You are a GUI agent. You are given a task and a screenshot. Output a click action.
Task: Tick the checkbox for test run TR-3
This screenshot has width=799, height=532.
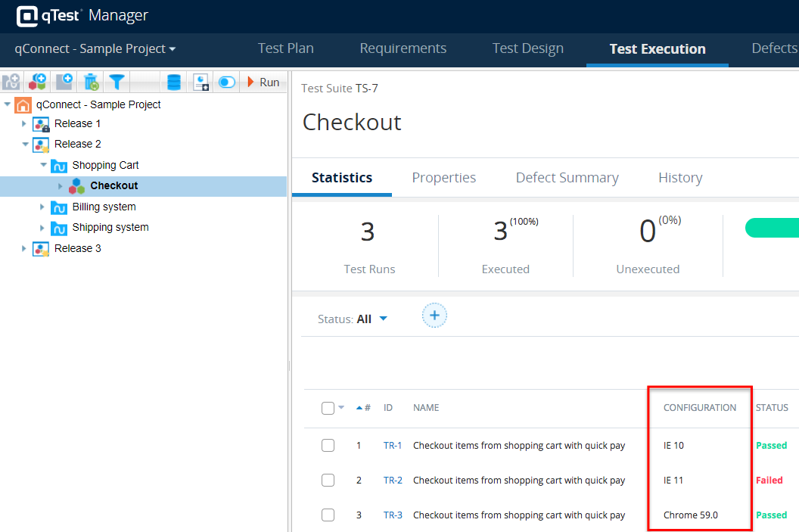tap(328, 515)
